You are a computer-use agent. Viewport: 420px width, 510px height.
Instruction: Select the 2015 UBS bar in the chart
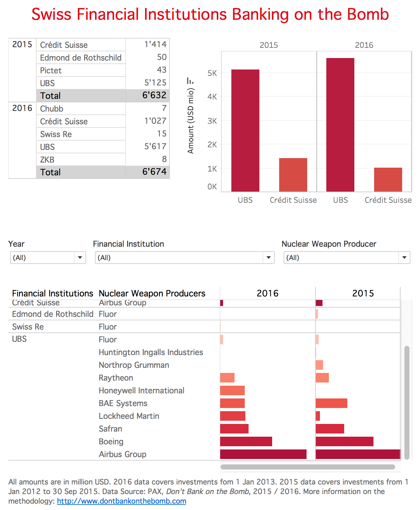245,130
